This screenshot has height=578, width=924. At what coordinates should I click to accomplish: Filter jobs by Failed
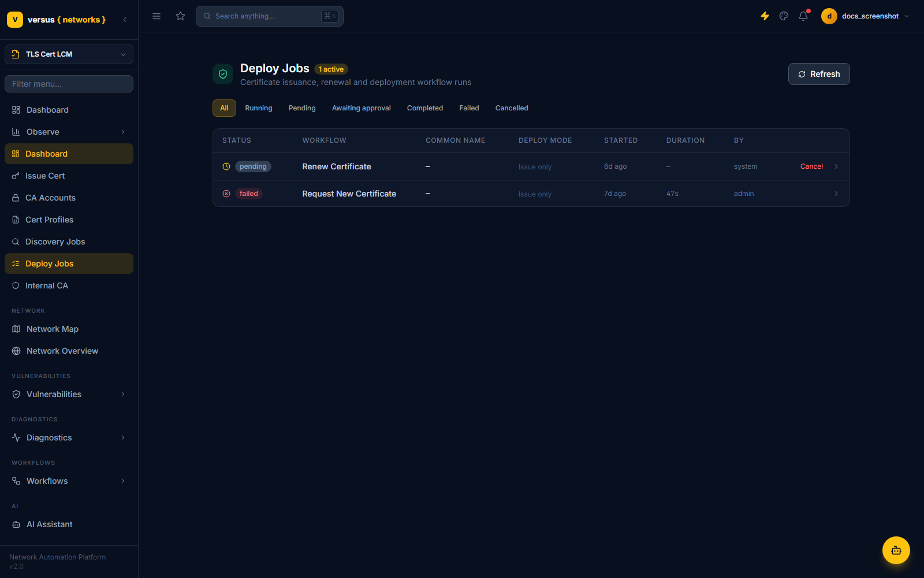(469, 108)
